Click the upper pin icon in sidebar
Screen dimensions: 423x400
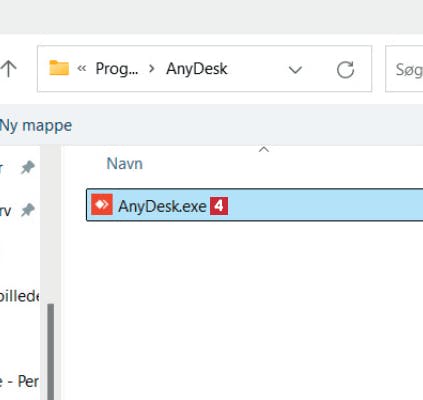point(28,167)
